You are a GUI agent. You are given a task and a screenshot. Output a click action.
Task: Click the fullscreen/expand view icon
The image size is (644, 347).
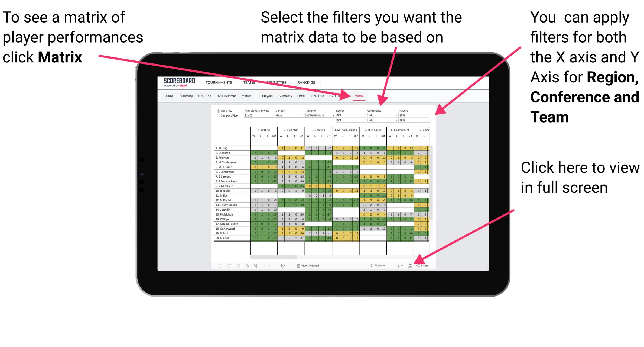click(x=410, y=266)
